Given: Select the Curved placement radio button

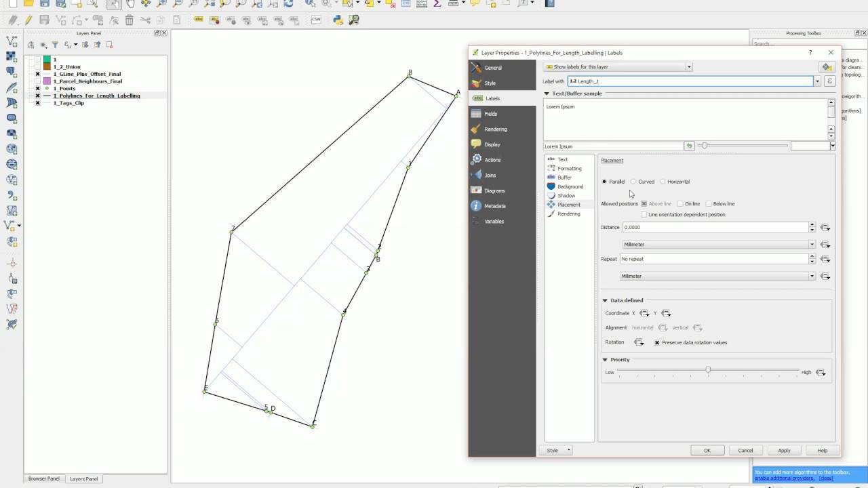Looking at the screenshot, I should [x=633, y=182].
